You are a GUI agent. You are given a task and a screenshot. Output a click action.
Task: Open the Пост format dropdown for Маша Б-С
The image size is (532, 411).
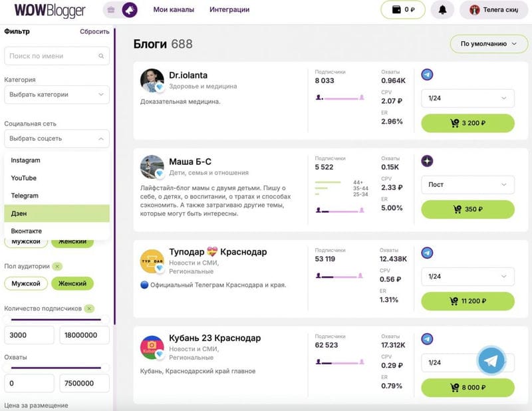click(x=467, y=185)
